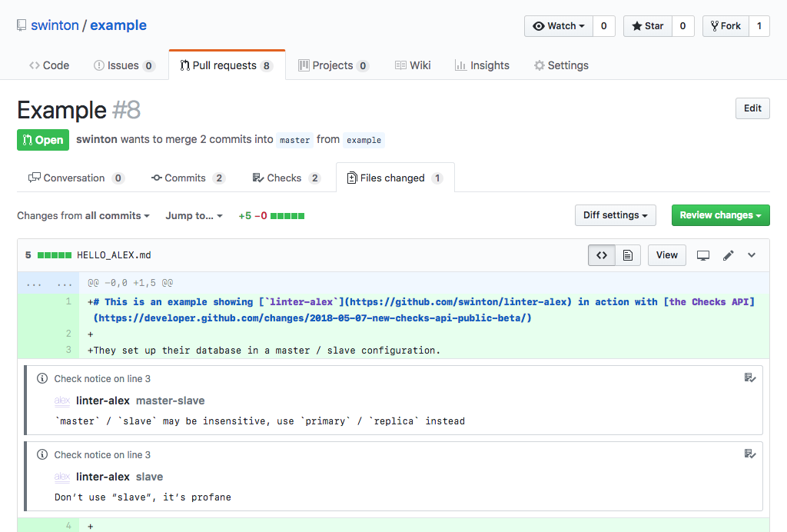This screenshot has width=787, height=532.
Task: Switch to the Issues tab
Action: pyautogui.click(x=125, y=65)
